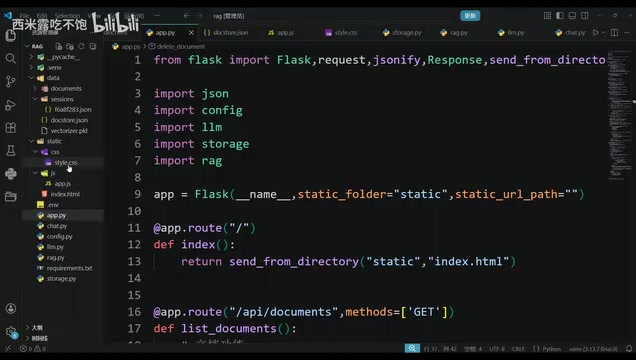The image size is (636, 360).
Task: Open the remote window indicator in status bar
Action: [7, 349]
